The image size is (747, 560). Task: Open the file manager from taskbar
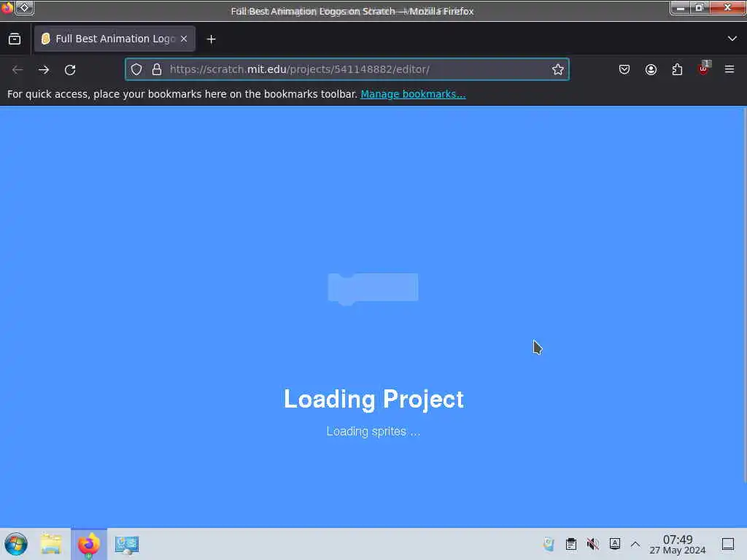(x=51, y=544)
